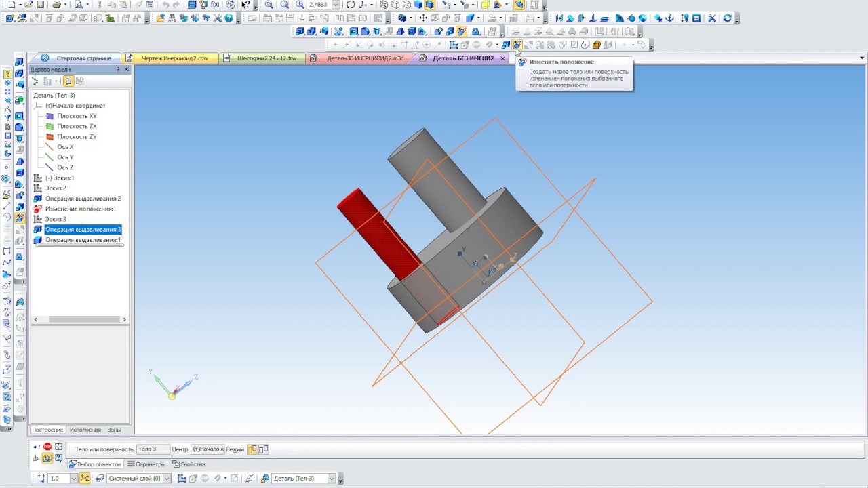Image resolution: width=868 pixels, height=488 pixels.
Task: Click the red cylinder body in viewport
Action: [x=378, y=234]
